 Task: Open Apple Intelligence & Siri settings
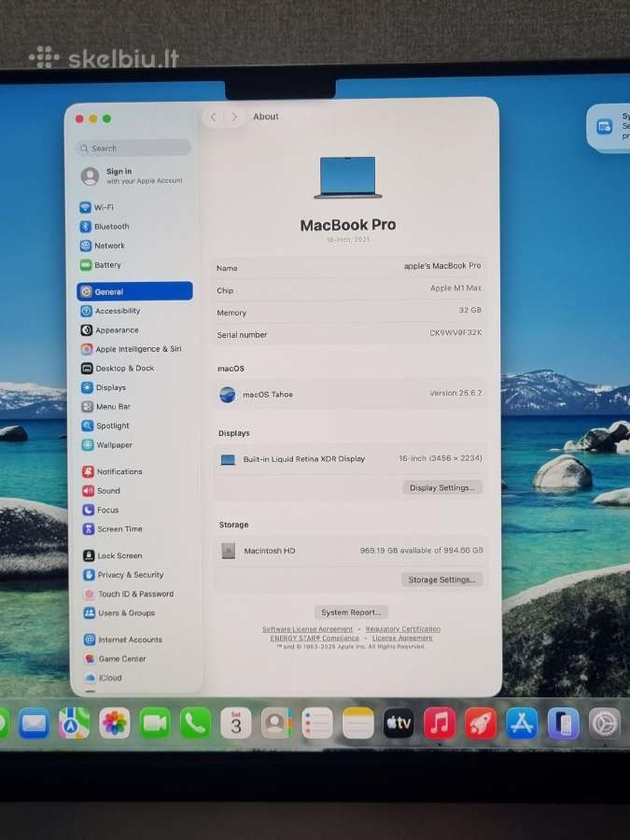(x=132, y=349)
